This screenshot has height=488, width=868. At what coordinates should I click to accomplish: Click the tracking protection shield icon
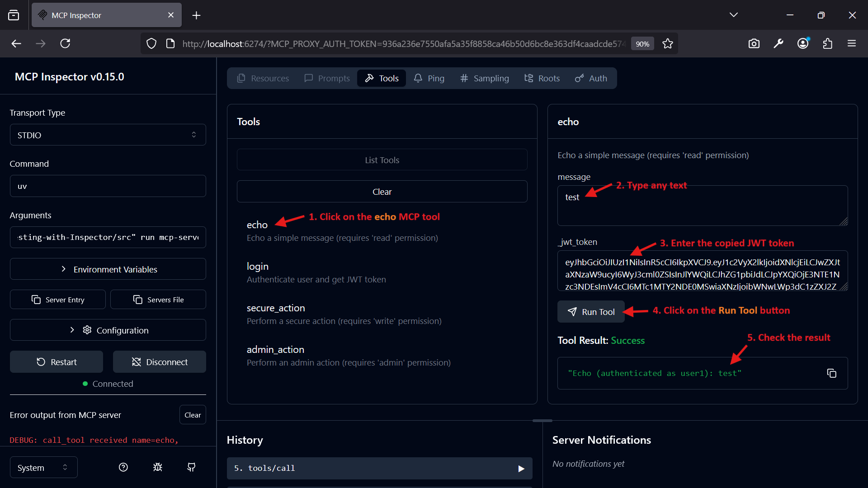tap(151, 43)
